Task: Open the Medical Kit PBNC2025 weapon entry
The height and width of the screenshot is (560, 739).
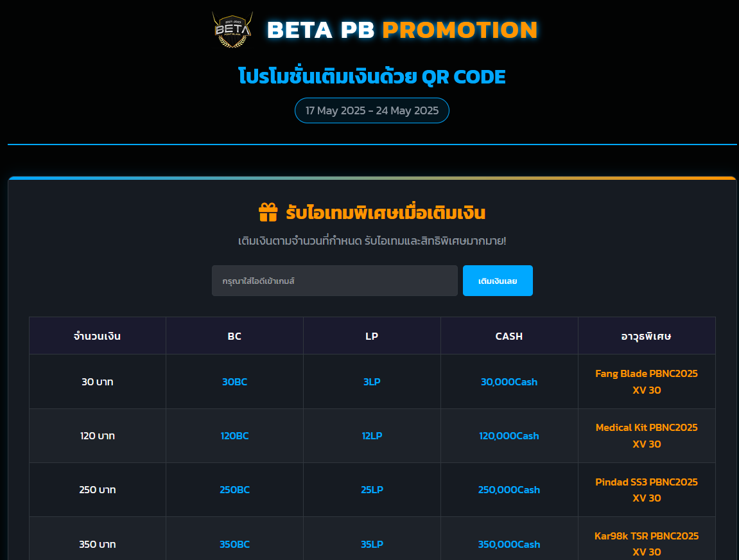Action: tap(647, 435)
